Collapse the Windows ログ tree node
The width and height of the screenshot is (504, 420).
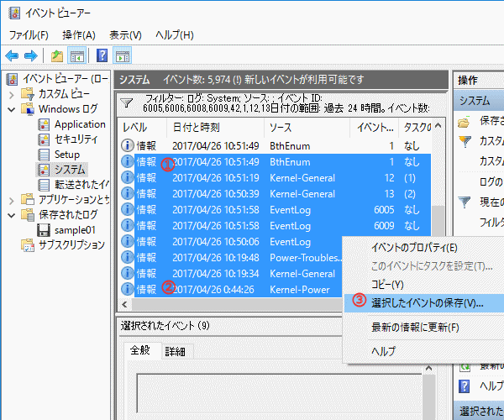12,109
